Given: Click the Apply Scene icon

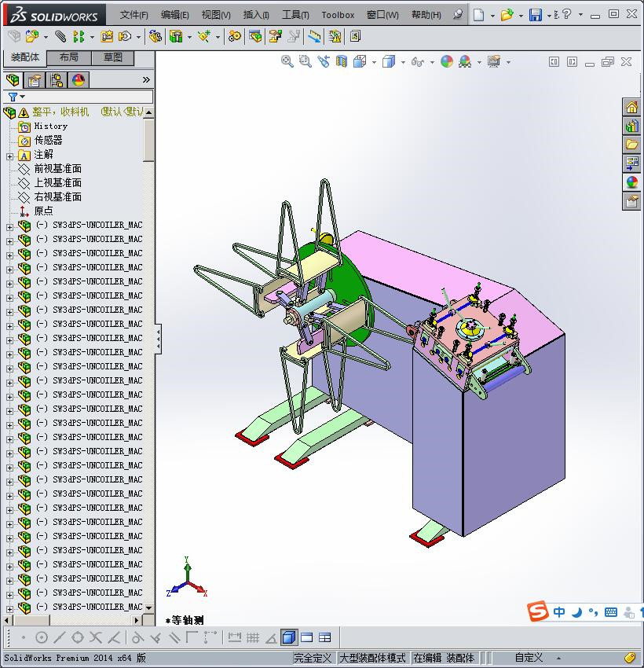Looking at the screenshot, I should [x=465, y=61].
